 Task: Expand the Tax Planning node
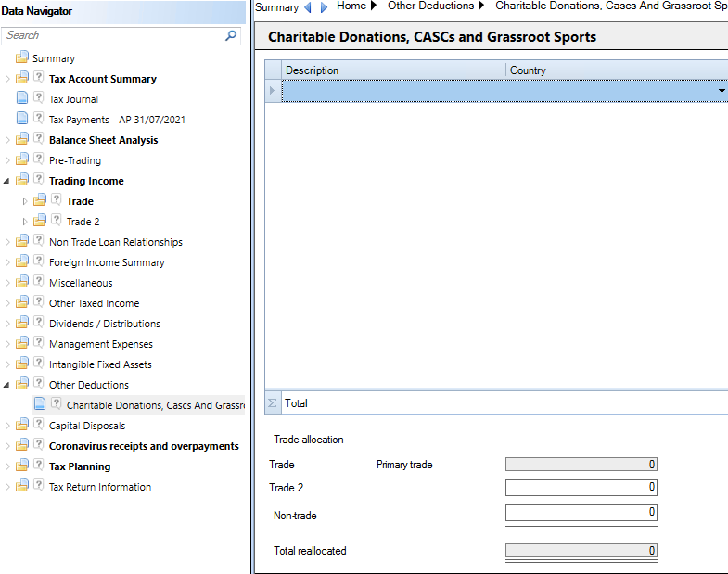7,466
